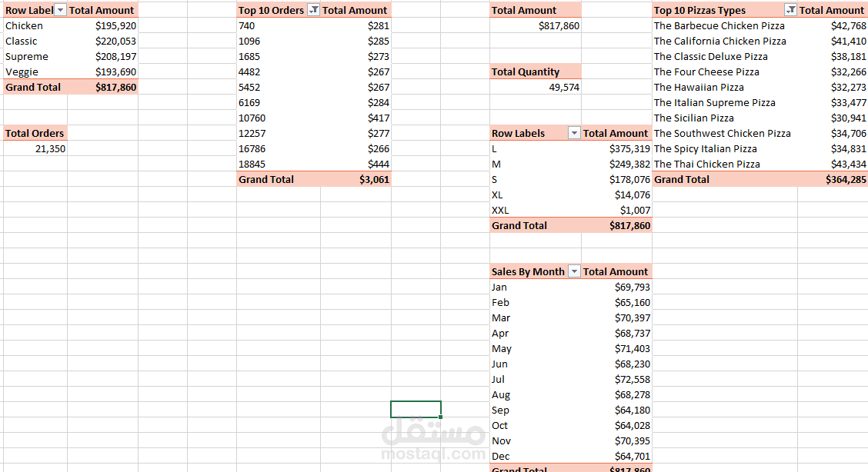Select The Hawaiian Pizza cell
The image size is (868, 472).
(725, 88)
